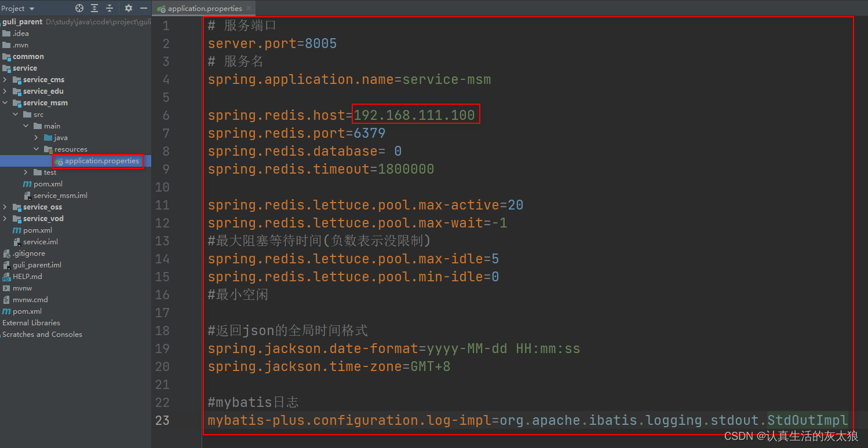868x448 pixels.
Task: Click line number 10 in gutter
Action: click(x=162, y=187)
